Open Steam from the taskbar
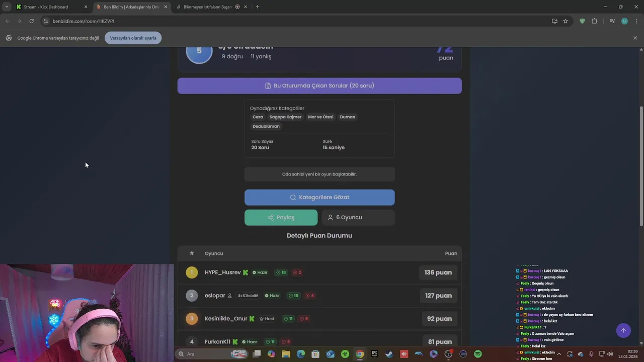The image size is (644, 362). tap(389, 354)
